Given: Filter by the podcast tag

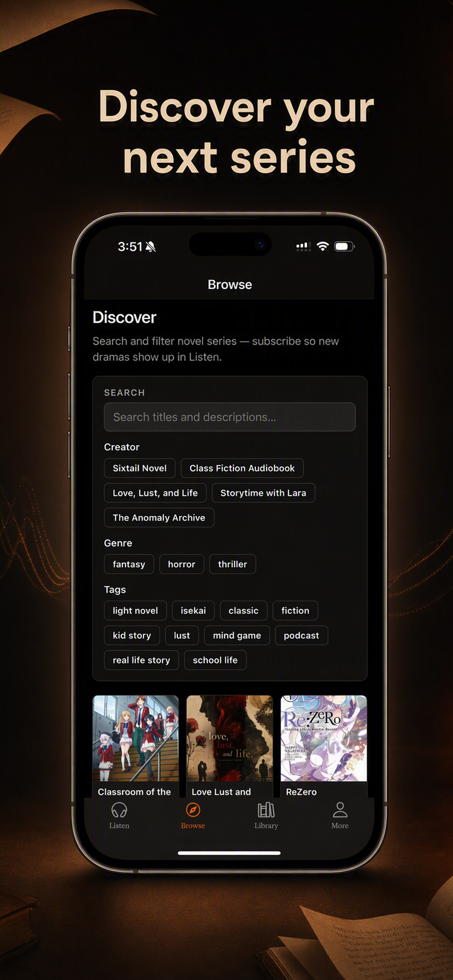Looking at the screenshot, I should click(302, 635).
